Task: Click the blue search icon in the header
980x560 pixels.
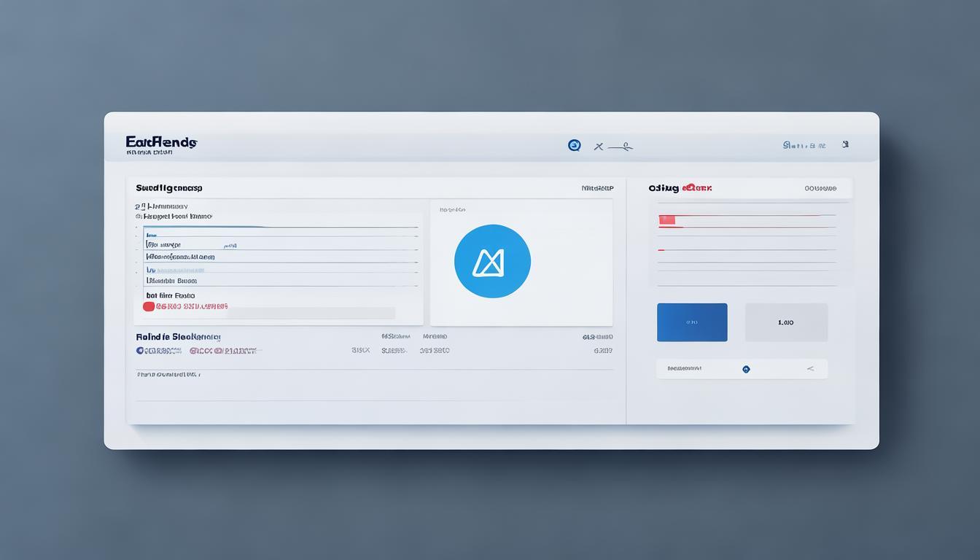Action: [574, 145]
